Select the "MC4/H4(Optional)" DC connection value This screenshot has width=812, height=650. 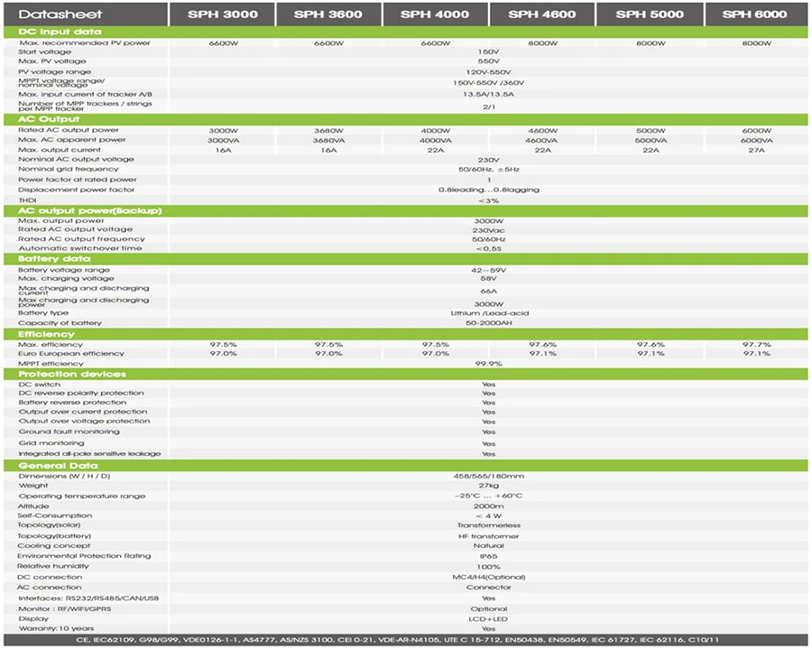[x=489, y=577]
